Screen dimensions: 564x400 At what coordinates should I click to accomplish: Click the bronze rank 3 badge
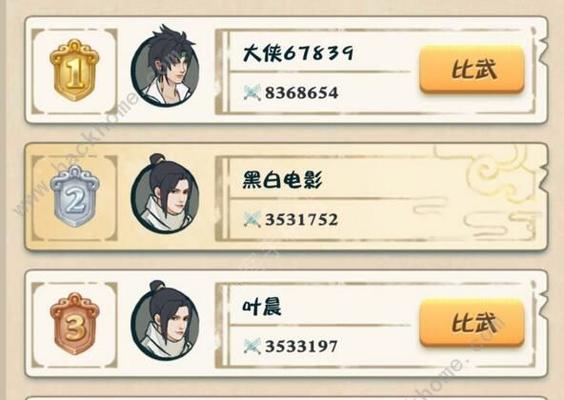[x=74, y=323]
